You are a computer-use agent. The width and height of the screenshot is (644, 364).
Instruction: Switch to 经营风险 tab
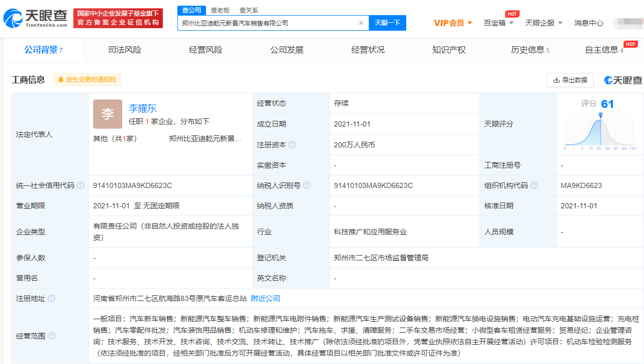click(x=205, y=50)
